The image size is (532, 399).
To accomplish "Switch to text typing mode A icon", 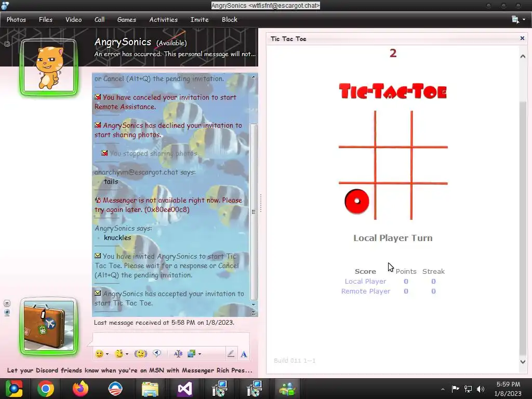I will coord(244,354).
